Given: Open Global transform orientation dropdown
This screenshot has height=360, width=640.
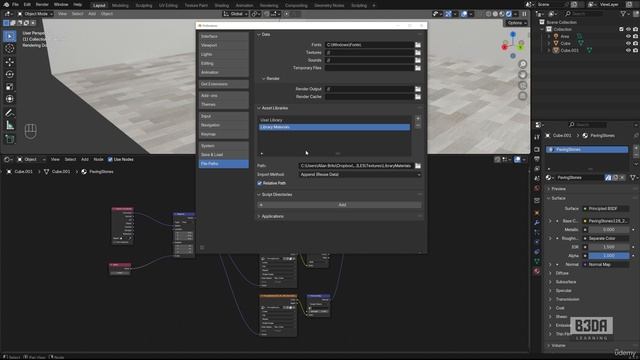Looking at the screenshot, I should tap(236, 14).
